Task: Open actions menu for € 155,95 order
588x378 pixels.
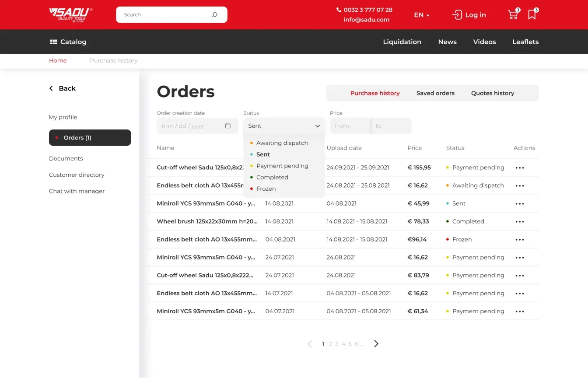Action: coord(520,168)
